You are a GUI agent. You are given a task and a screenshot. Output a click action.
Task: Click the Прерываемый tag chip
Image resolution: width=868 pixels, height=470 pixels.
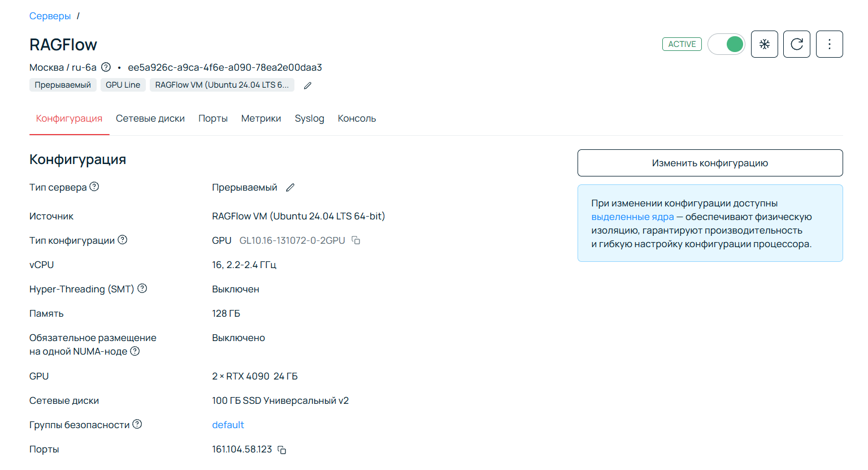click(x=63, y=85)
